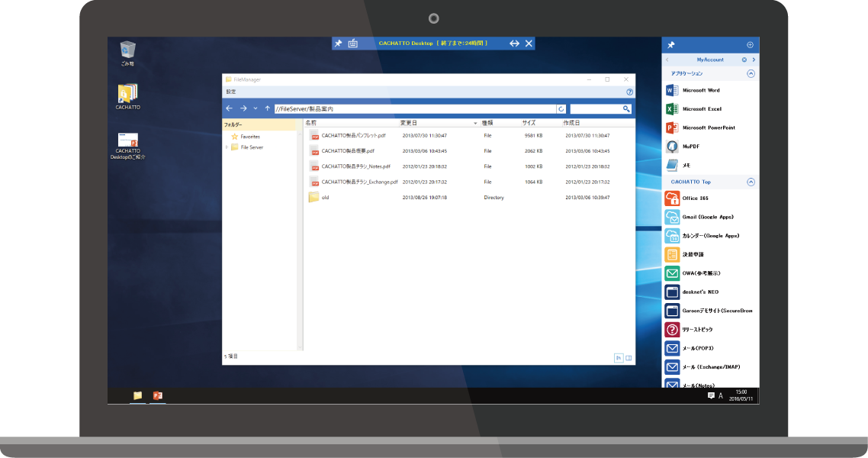This screenshot has width=868, height=458.
Task: Sort files by 種類 column
Action: tap(487, 123)
